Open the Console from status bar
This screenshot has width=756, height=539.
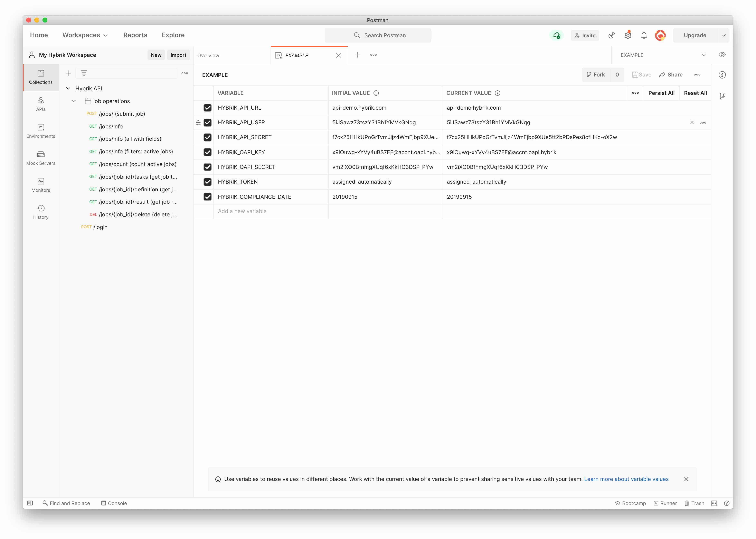click(114, 503)
